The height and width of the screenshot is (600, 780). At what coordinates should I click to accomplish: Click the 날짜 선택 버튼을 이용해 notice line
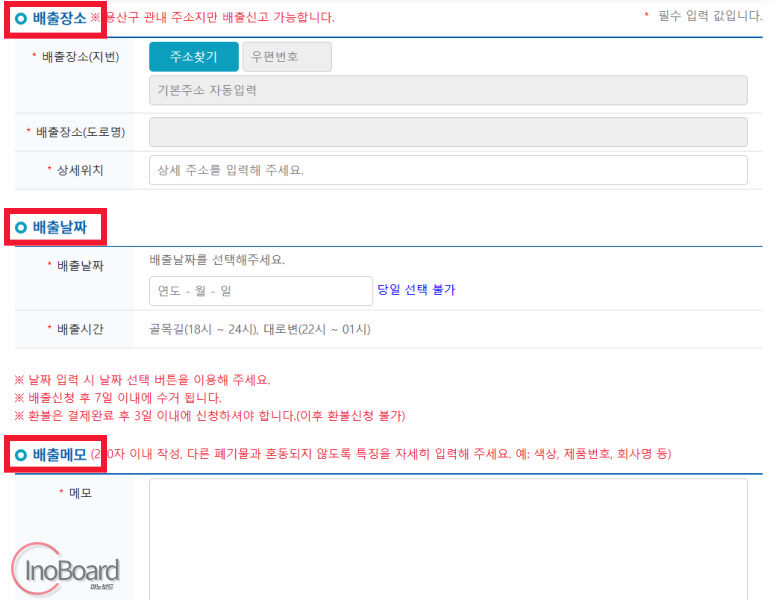click(142, 380)
